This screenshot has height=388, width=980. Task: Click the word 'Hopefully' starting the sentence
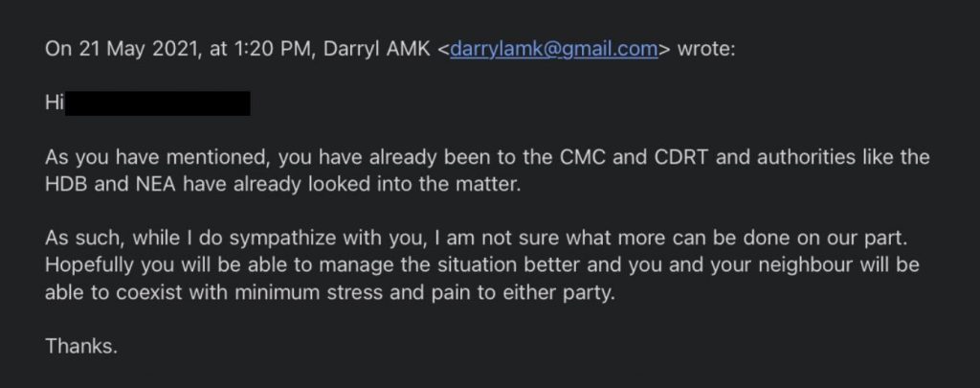(x=90, y=266)
